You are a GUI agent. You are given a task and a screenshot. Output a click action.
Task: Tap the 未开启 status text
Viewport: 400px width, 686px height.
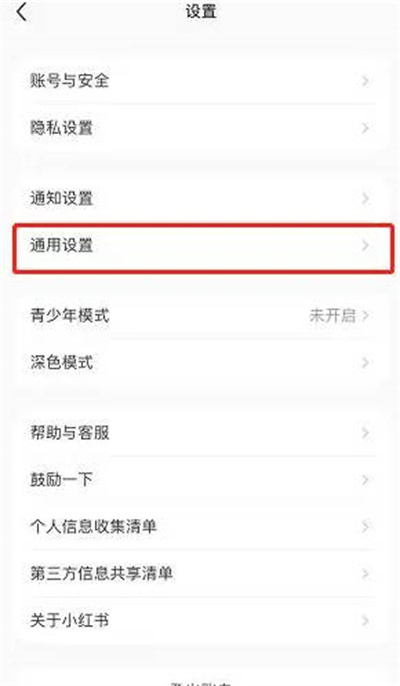pos(332,315)
